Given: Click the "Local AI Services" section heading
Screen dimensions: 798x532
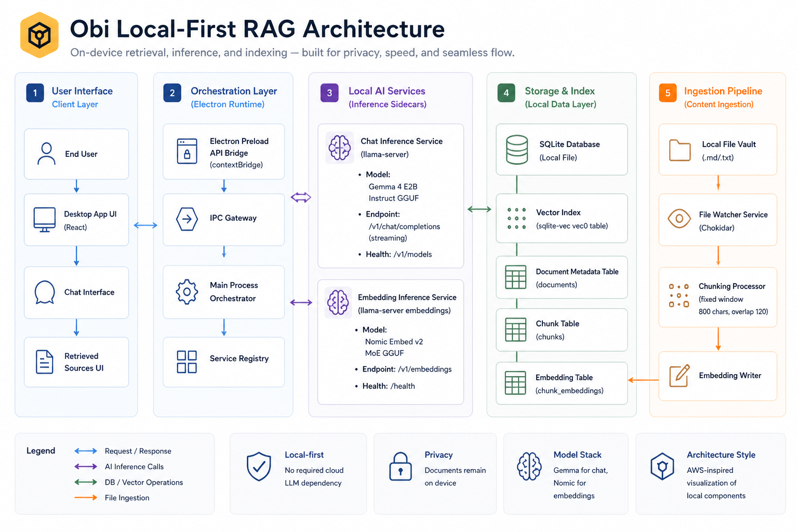Looking at the screenshot, I should point(387,91).
